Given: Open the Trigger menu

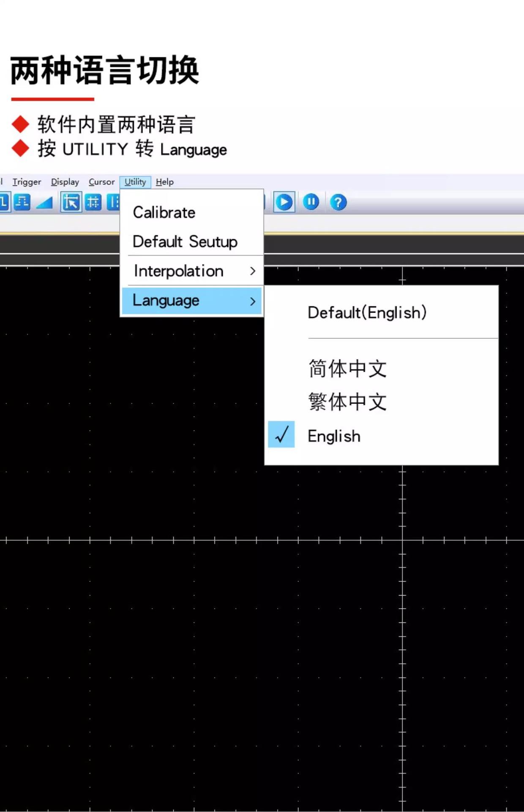Looking at the screenshot, I should (27, 182).
